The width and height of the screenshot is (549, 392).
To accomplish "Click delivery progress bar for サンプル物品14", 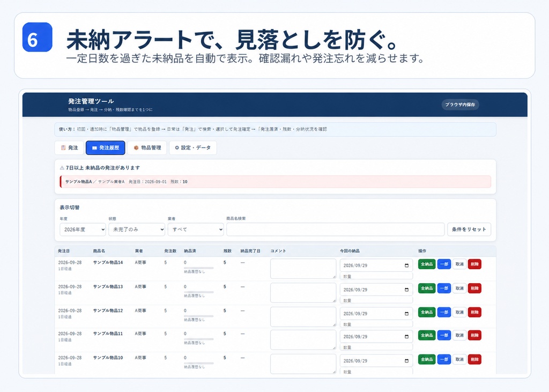I will coord(199,268).
